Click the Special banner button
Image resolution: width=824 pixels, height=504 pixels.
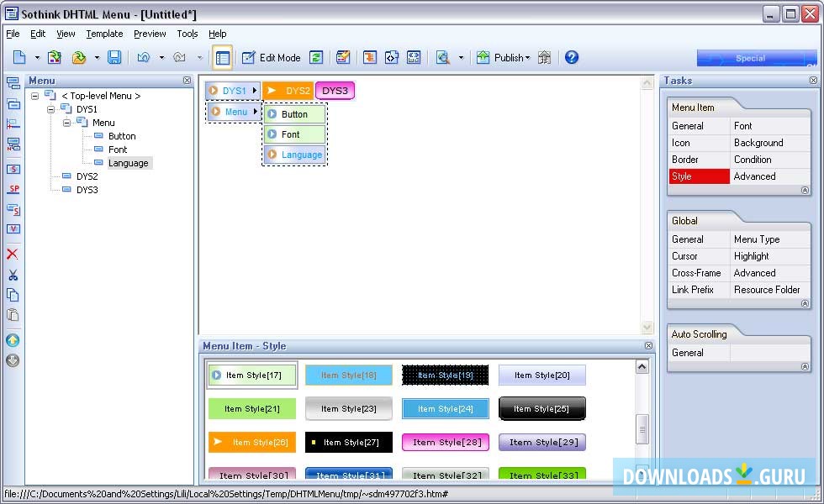757,58
